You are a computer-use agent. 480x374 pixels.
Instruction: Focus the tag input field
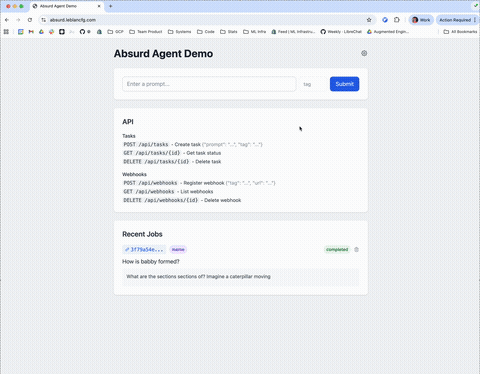312,84
